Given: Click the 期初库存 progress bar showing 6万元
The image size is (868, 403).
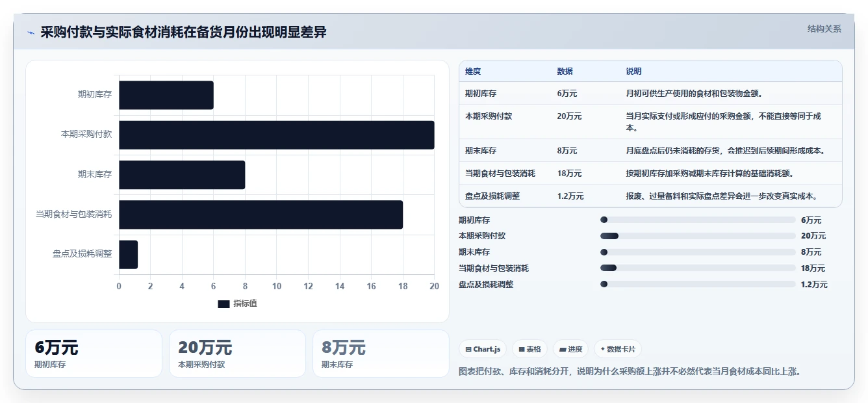Looking at the screenshot, I should pos(698,220).
